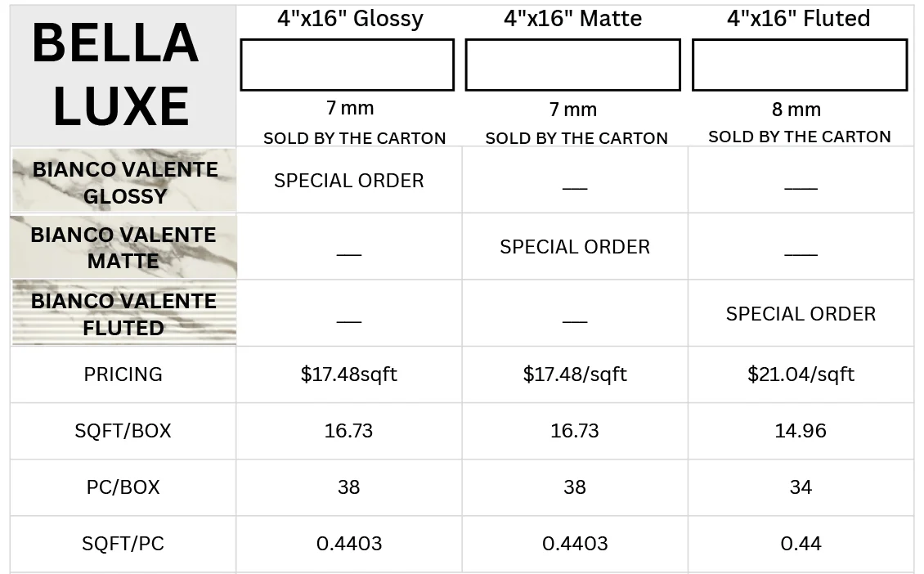This screenshot has height=574, width=924.
Task: Click the 14.96 SQFT/BOX value
Action: 801,431
